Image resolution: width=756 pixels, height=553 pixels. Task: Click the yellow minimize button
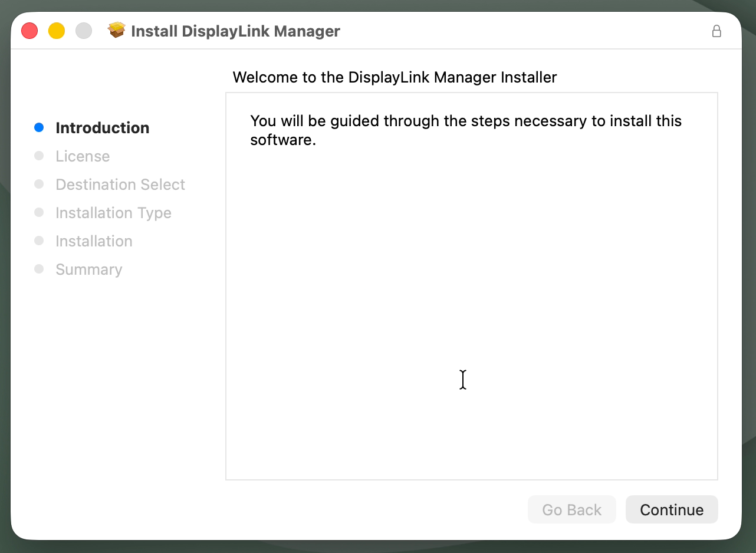(x=57, y=30)
